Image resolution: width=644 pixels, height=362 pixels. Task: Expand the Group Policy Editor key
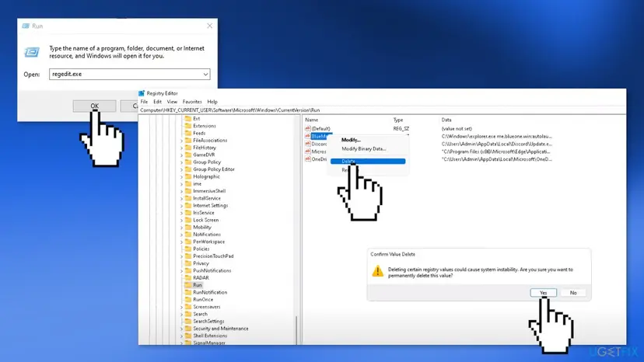(181, 169)
